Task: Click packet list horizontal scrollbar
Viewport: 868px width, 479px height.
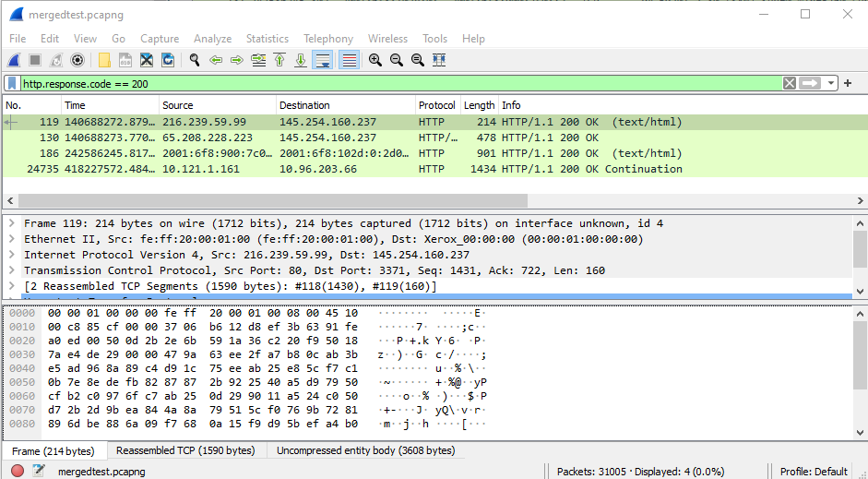Action: (x=273, y=200)
